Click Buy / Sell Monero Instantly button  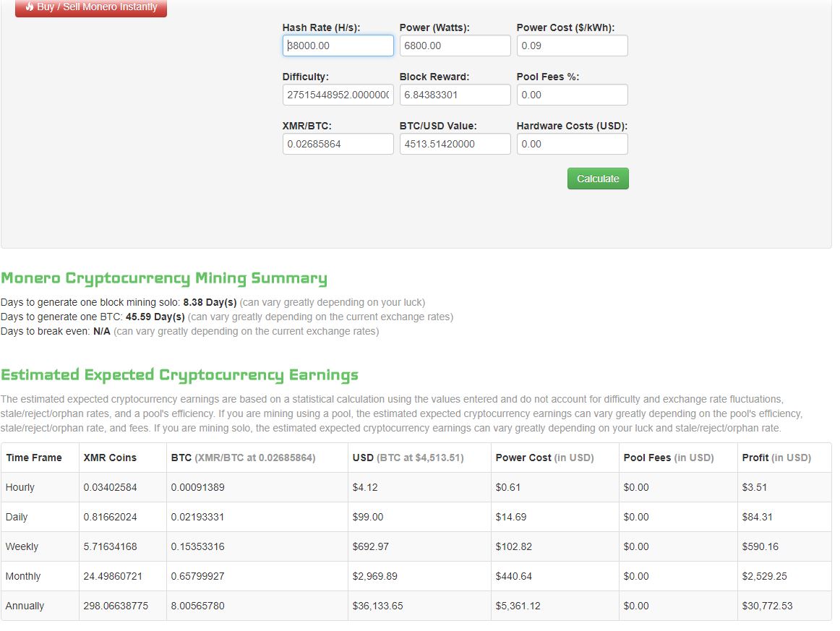click(x=91, y=7)
